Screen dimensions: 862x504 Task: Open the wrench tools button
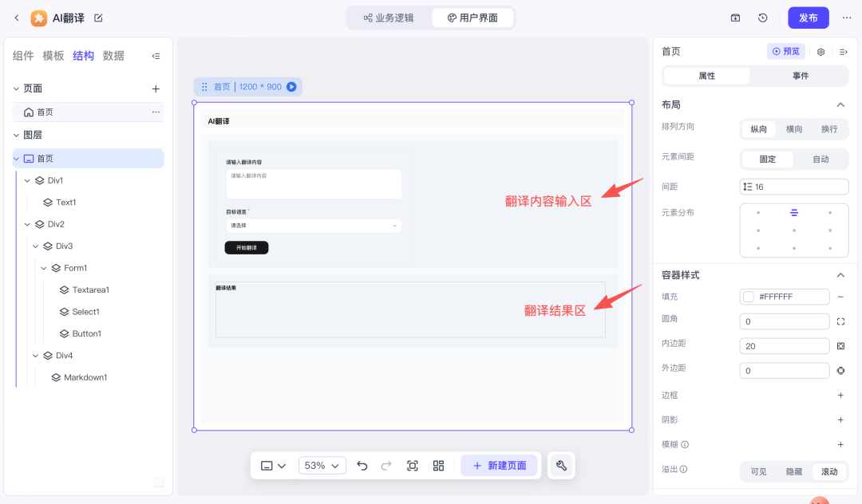pos(561,466)
